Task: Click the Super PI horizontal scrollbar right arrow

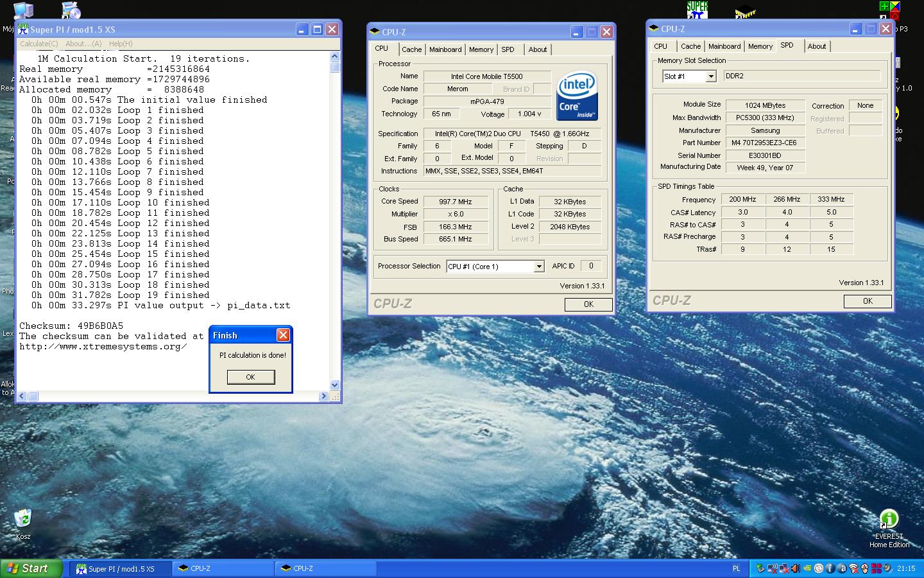Action: click(323, 396)
